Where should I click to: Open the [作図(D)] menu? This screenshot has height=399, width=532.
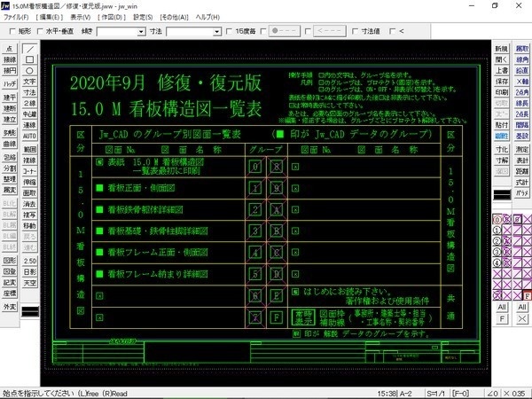[x=112, y=17]
